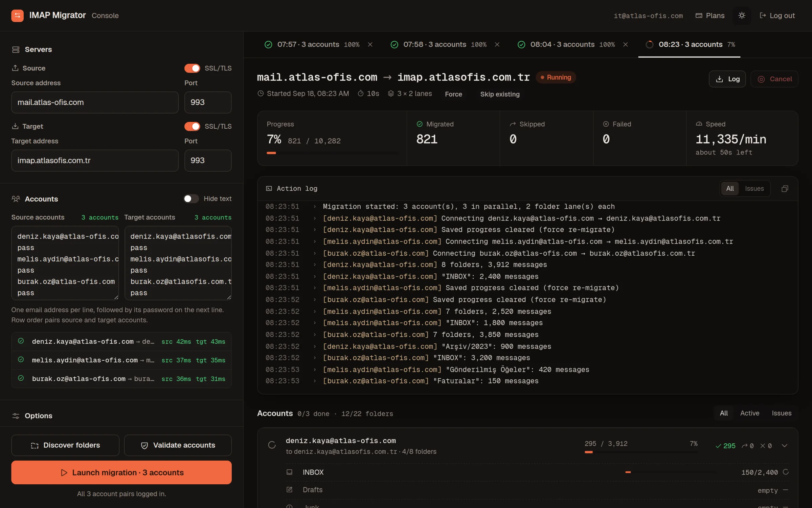Open the Plans page

tap(710, 16)
